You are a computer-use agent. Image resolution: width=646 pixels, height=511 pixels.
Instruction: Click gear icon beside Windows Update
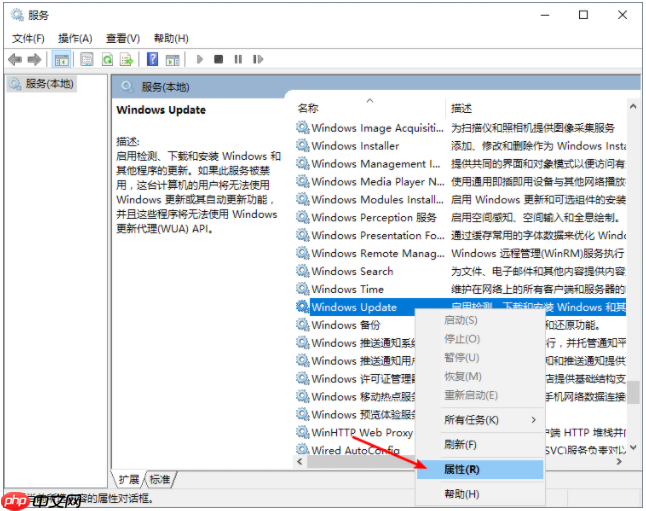pyautogui.click(x=303, y=307)
